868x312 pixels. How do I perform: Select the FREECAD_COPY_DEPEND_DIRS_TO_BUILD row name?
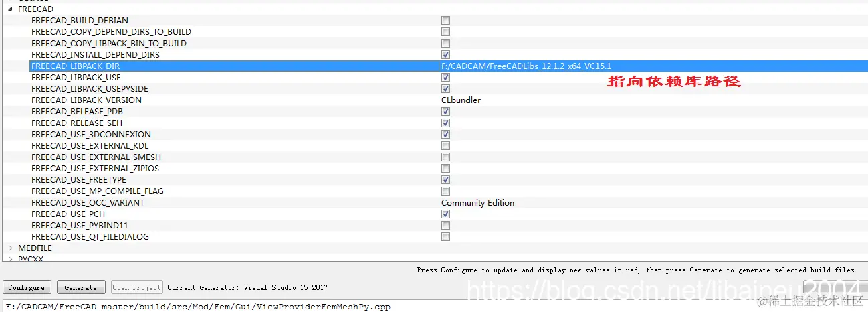click(111, 32)
